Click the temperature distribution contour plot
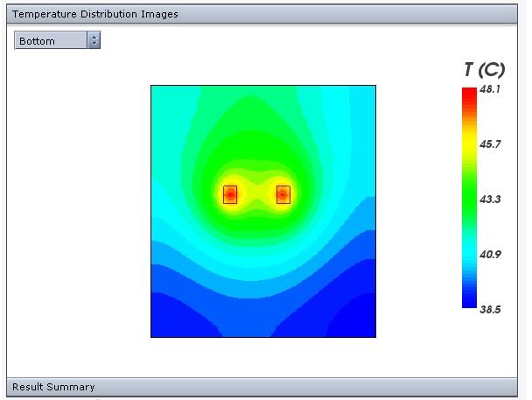532x400 pixels. 263,211
